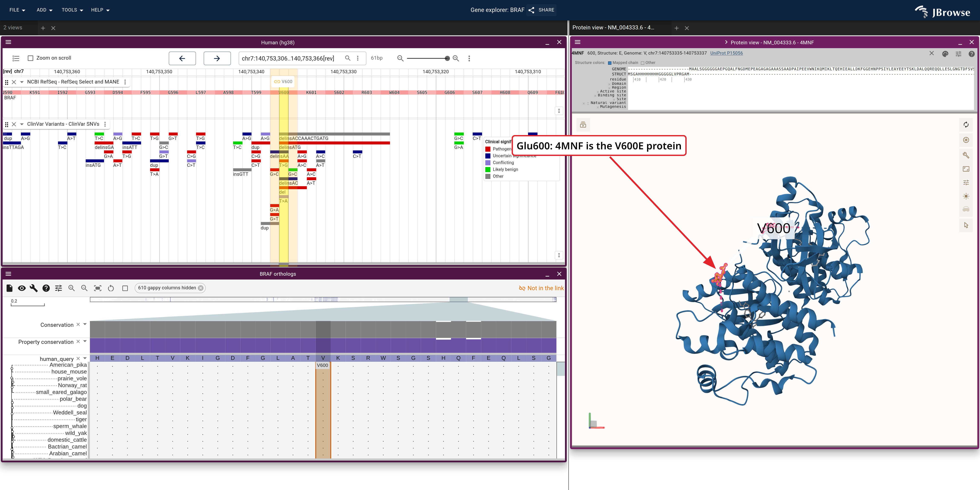Toggle selection mode arrow in structure viewer
Image resolution: width=980 pixels, height=490 pixels.
pos(966,225)
